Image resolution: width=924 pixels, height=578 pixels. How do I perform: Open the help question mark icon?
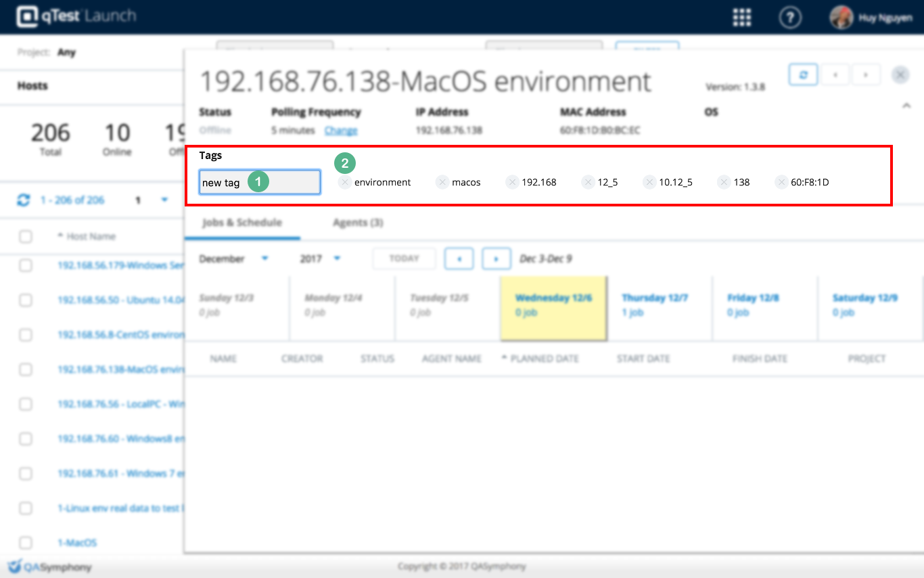tap(790, 18)
